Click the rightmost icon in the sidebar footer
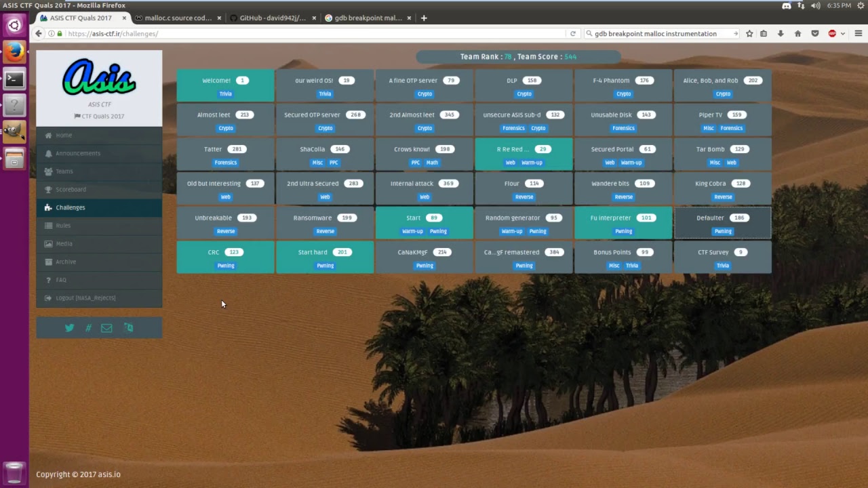The image size is (868, 488). [x=128, y=328]
